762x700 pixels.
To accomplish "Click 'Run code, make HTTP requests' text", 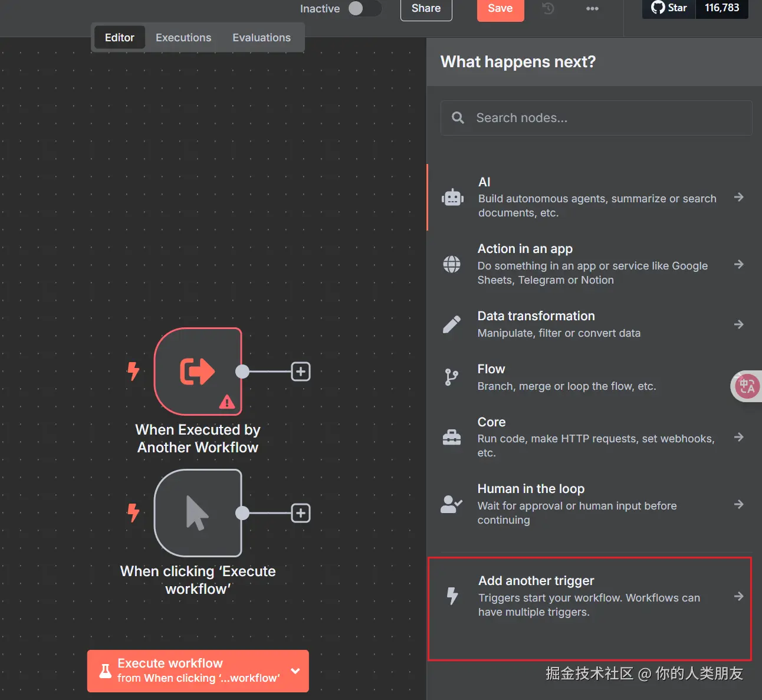I will pos(596,446).
